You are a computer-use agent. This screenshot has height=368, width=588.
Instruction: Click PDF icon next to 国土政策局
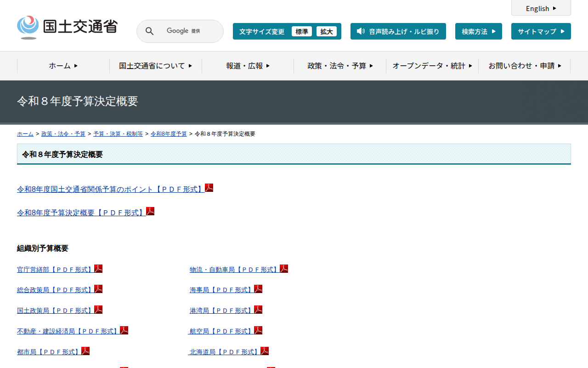click(x=98, y=310)
